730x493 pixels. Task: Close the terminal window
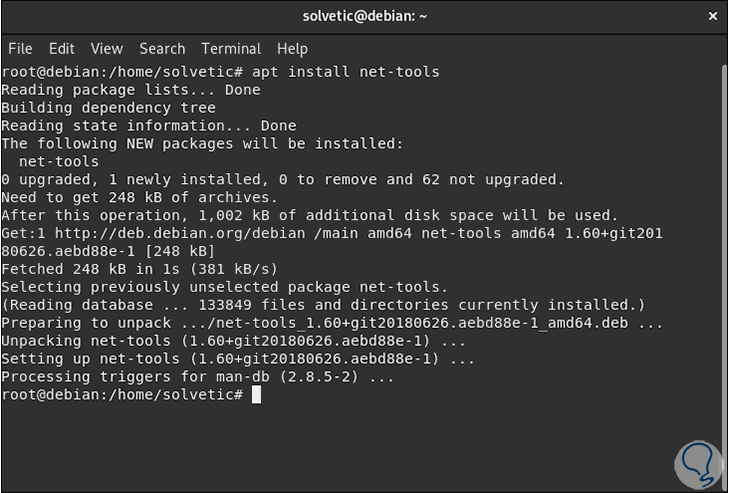click(x=713, y=16)
